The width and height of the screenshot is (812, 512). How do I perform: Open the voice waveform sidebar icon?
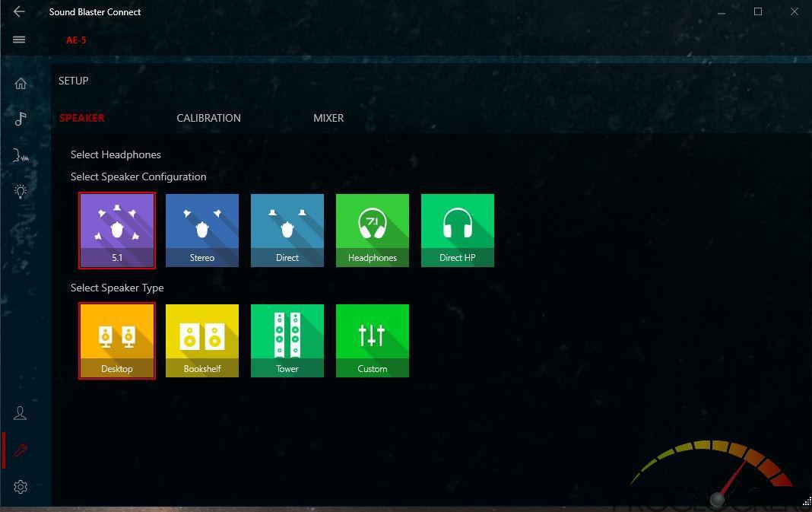[21, 154]
